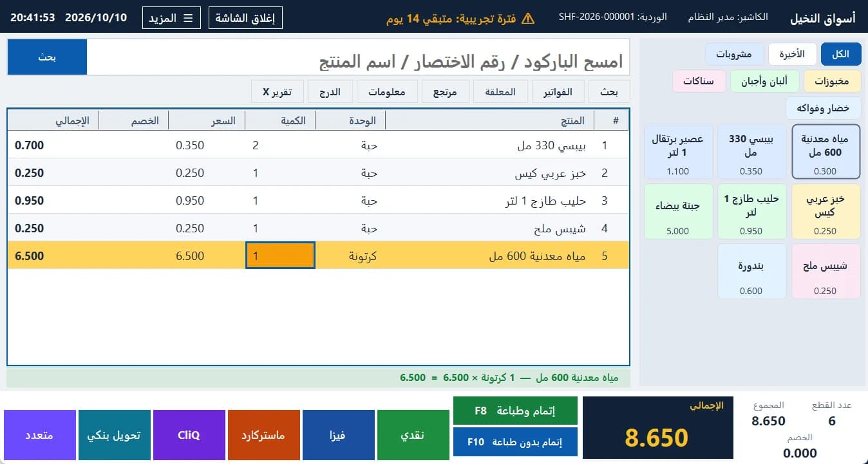Add جبنة بيضاء product tile
868x464 pixels.
tap(678, 211)
